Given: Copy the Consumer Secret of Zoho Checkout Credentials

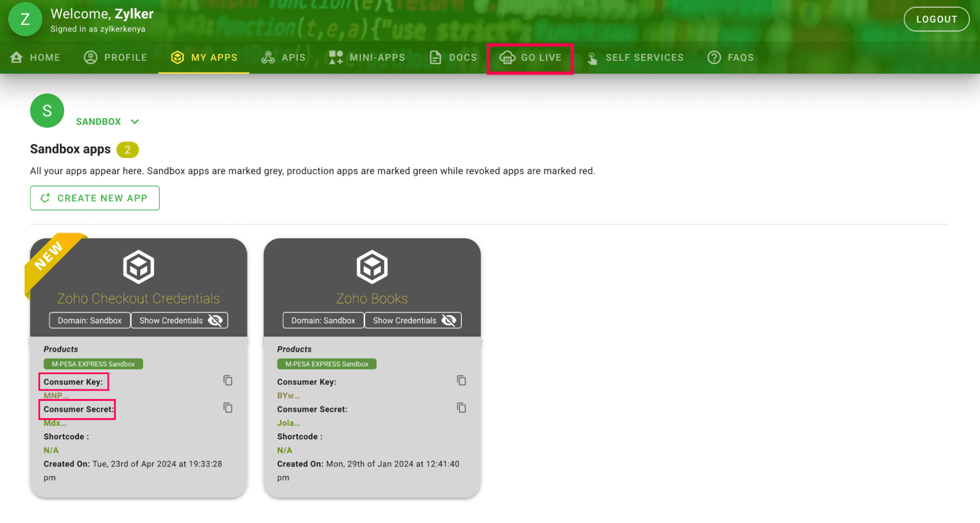Looking at the screenshot, I should tap(227, 408).
